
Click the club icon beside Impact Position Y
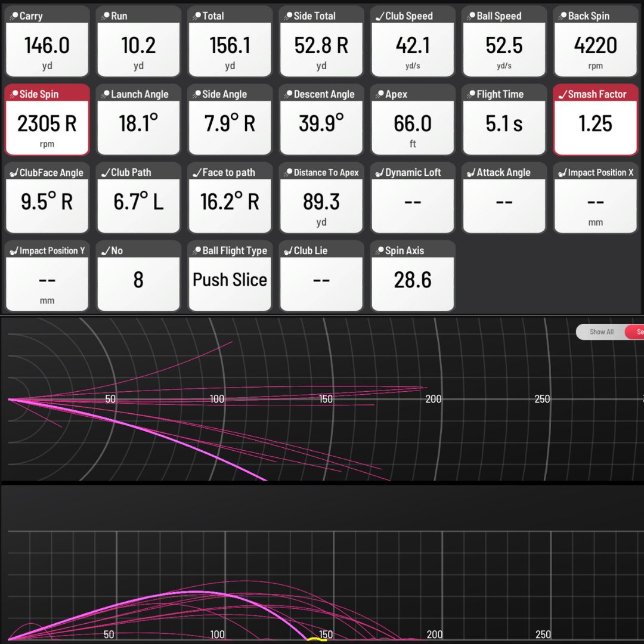coord(14,250)
